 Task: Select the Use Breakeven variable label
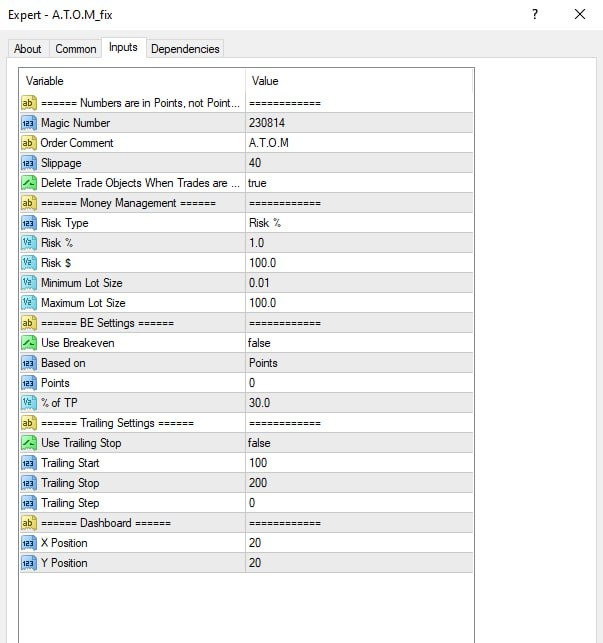click(78, 343)
